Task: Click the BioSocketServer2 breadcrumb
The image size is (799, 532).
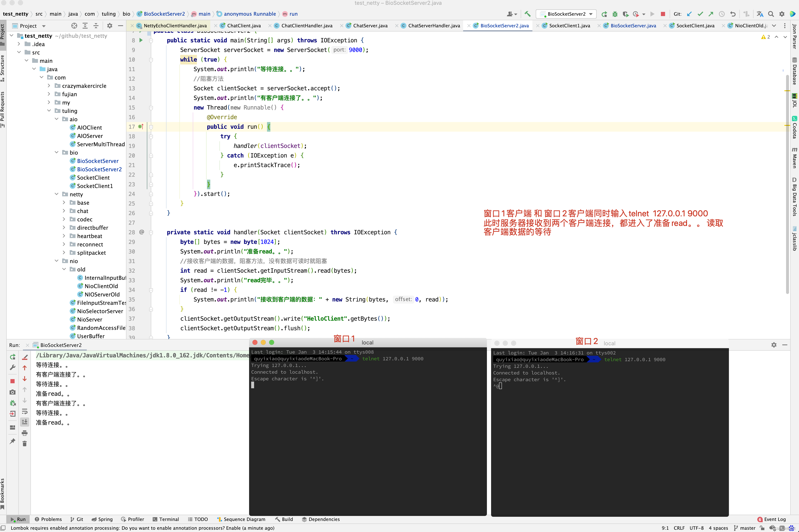Action: (161, 14)
